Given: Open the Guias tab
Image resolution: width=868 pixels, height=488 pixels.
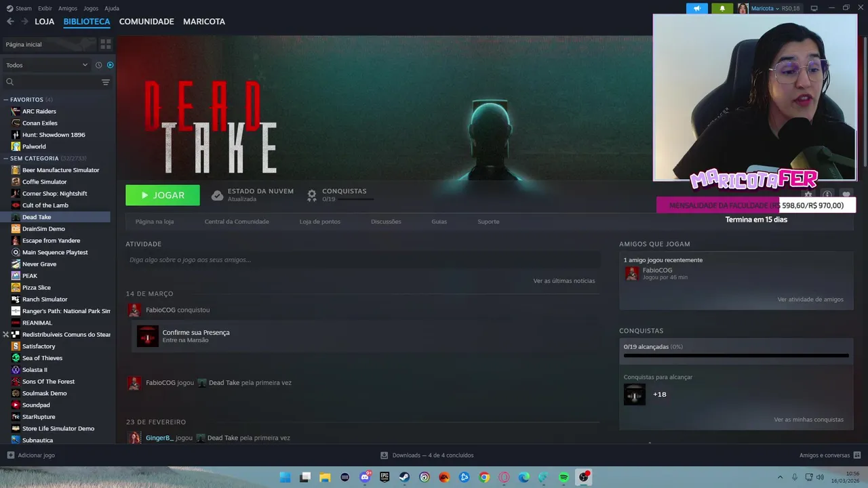Looking at the screenshot, I should [439, 222].
